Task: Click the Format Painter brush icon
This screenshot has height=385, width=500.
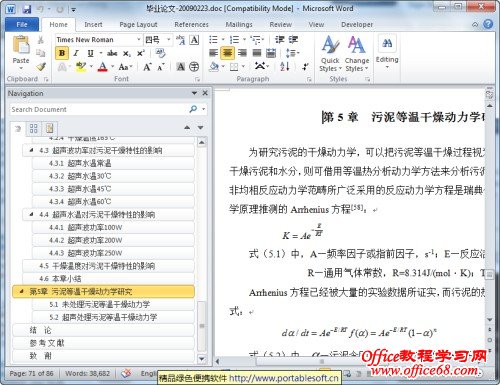Action: 41,67
